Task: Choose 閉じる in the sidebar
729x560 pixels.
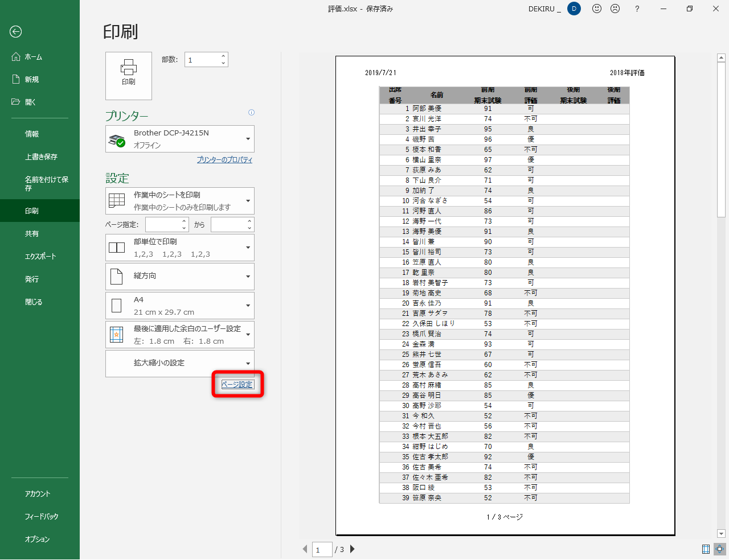Action: [40, 302]
